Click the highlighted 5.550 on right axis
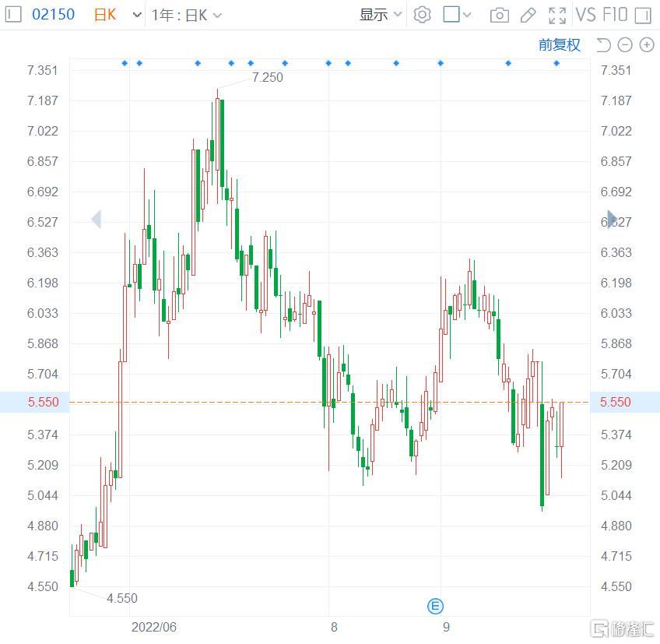Image resolution: width=660 pixels, height=644 pixels. [x=616, y=402]
